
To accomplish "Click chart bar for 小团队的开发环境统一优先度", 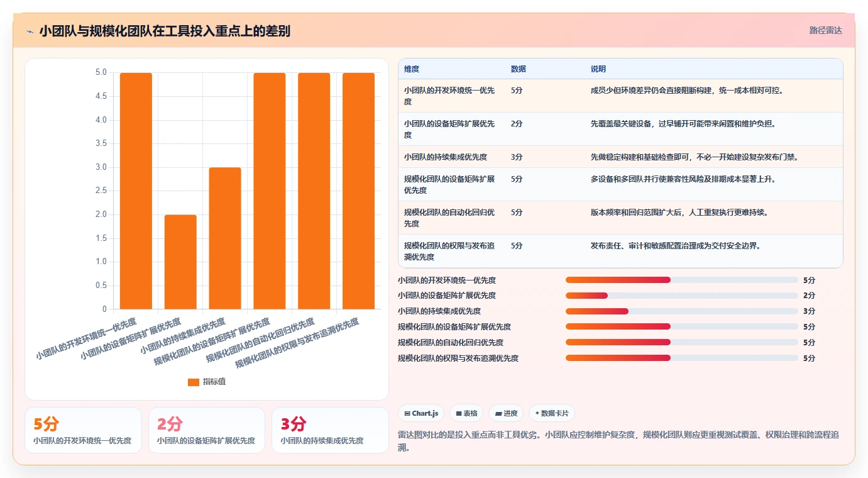I will coord(136,191).
